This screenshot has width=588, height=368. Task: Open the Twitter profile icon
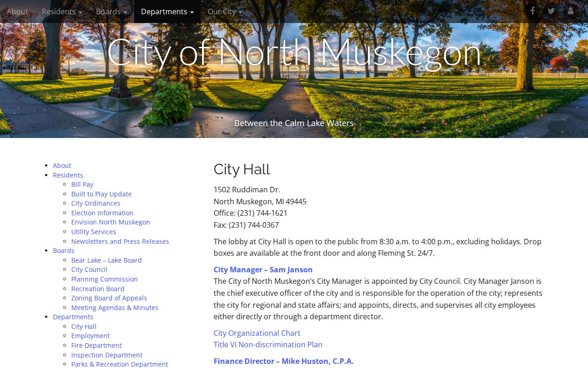tap(551, 11)
